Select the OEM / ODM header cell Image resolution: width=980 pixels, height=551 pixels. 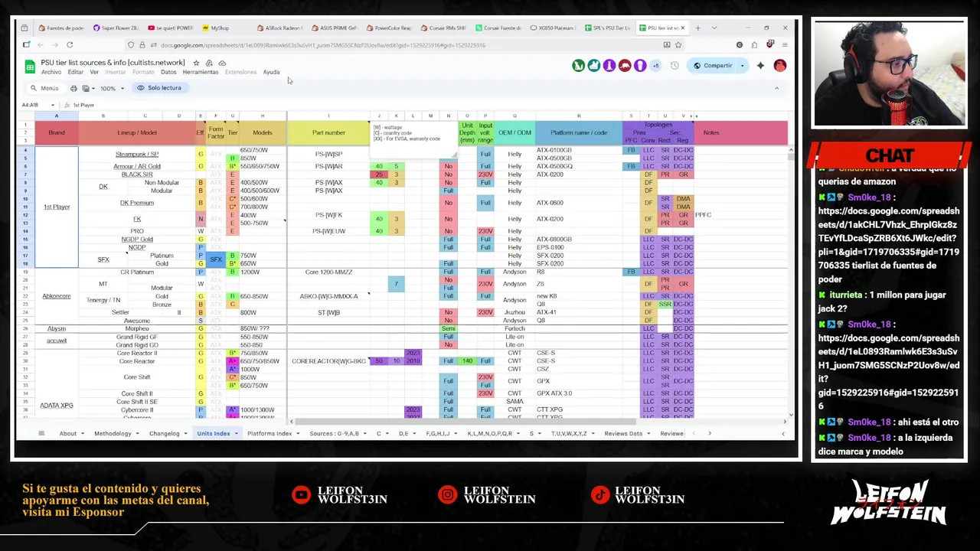click(514, 132)
